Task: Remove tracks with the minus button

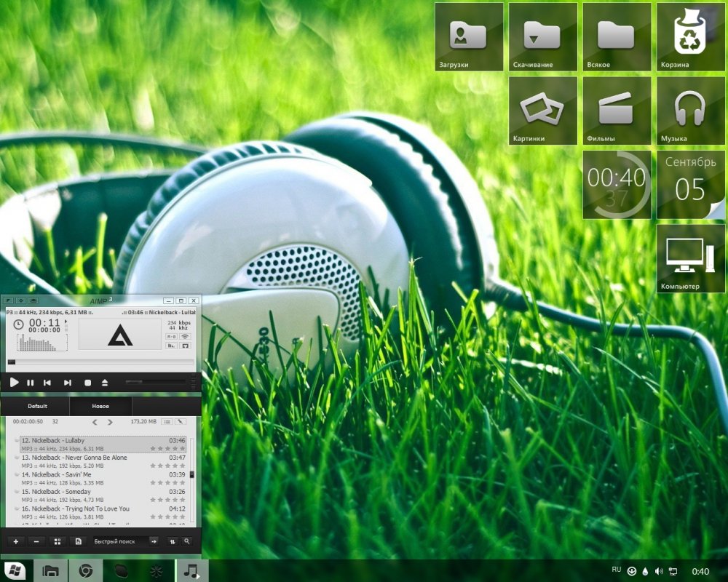Action: click(36, 541)
